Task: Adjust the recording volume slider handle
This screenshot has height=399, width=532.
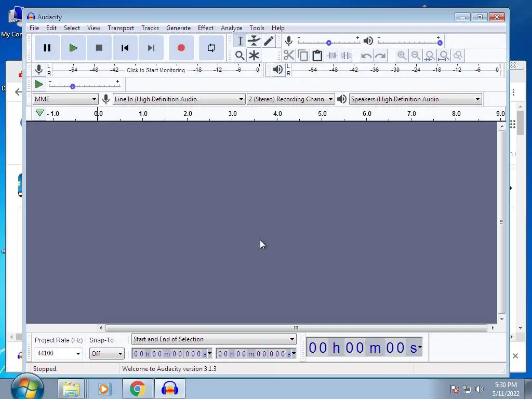Action: tap(328, 43)
